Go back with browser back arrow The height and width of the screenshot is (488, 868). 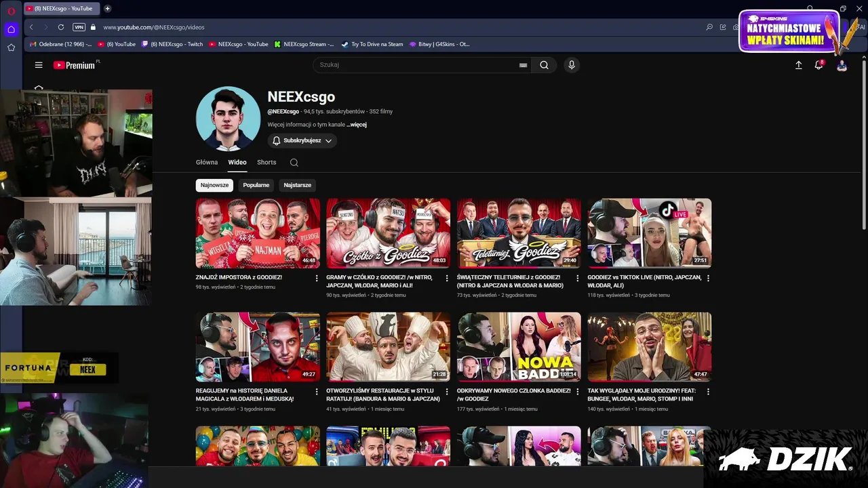(31, 27)
